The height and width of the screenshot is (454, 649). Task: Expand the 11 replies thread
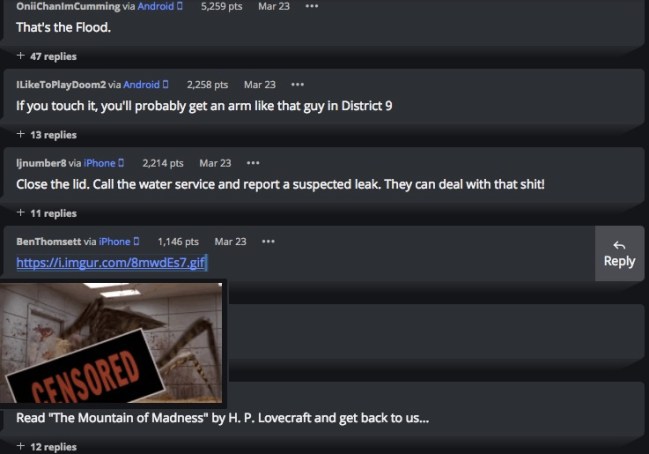click(47, 213)
